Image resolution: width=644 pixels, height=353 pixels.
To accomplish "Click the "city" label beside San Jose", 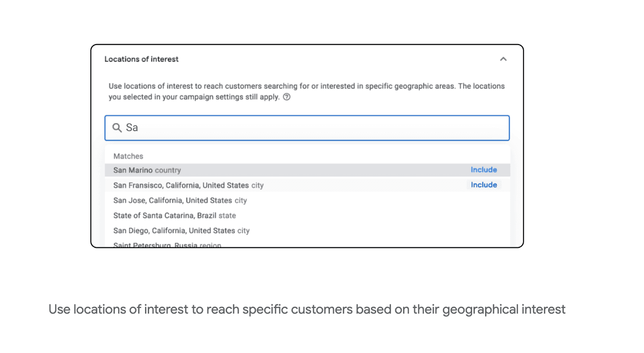I will click(x=240, y=201).
